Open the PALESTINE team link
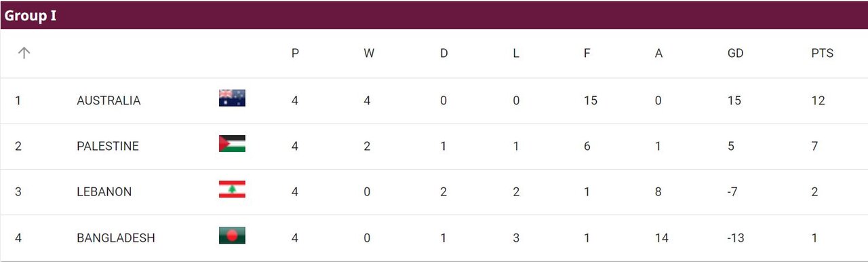This screenshot has width=868, height=262. (108, 146)
